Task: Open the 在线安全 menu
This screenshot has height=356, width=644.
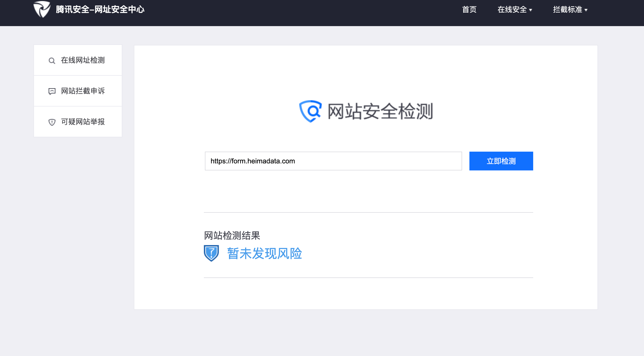Action: (512, 10)
